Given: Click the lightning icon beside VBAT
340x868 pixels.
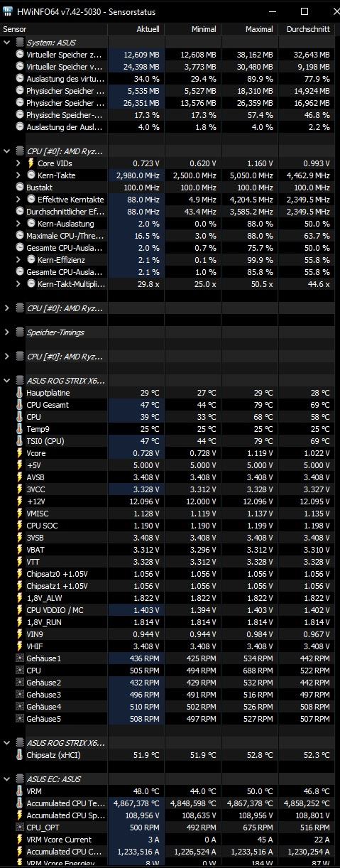Looking at the screenshot, I should click(x=19, y=550).
